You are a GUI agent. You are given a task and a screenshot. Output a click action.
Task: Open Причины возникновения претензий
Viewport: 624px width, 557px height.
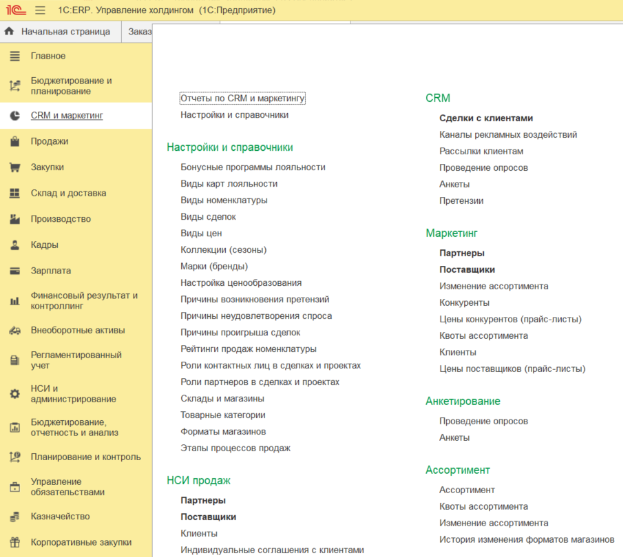point(255,299)
